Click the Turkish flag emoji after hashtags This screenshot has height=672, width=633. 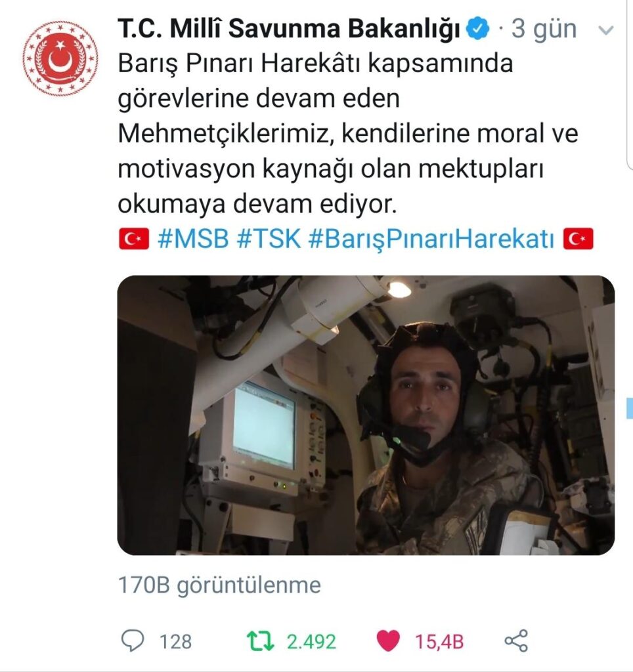click(x=578, y=239)
